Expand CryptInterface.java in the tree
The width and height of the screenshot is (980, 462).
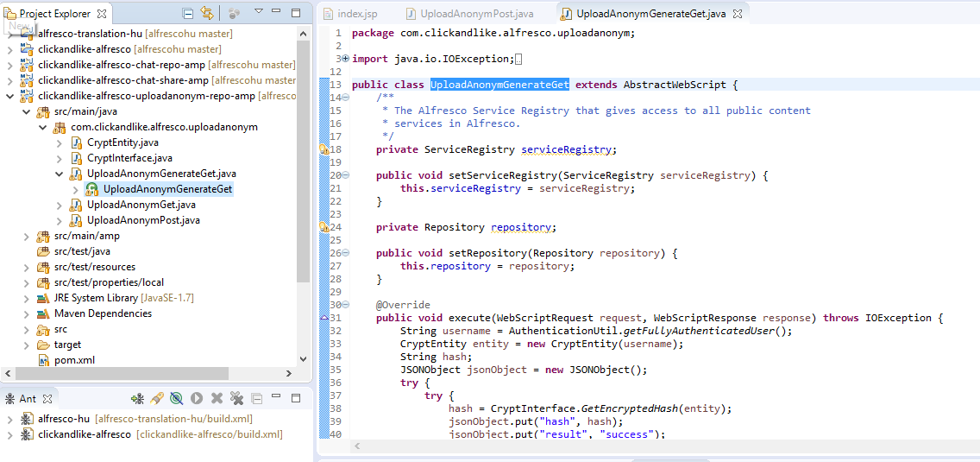(x=60, y=158)
